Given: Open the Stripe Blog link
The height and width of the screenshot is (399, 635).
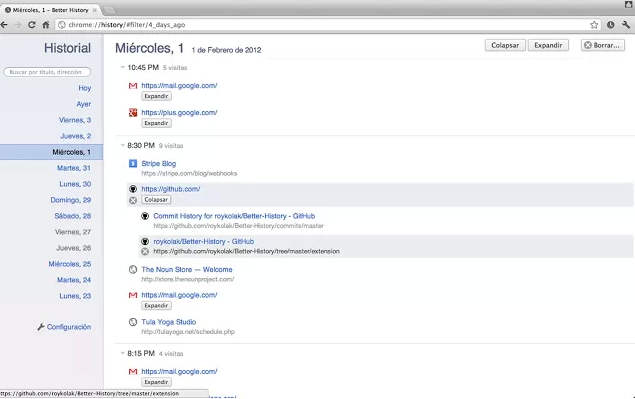Looking at the screenshot, I should tap(159, 164).
